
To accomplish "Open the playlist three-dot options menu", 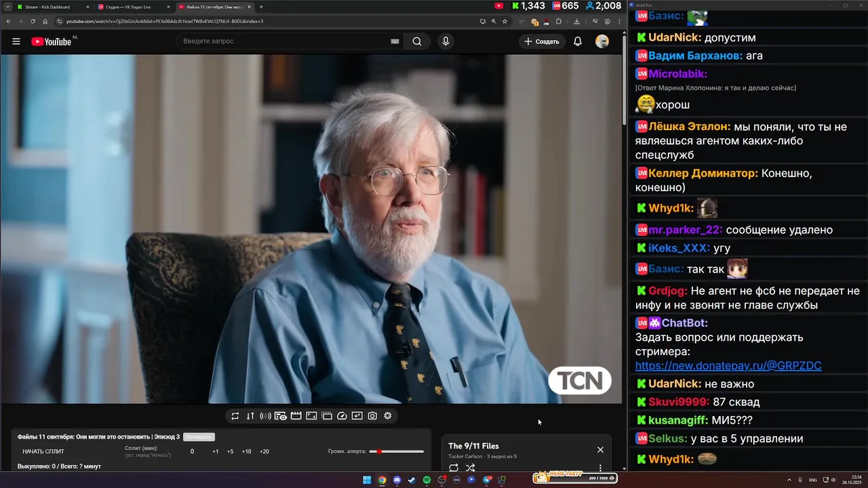I will click(x=600, y=468).
